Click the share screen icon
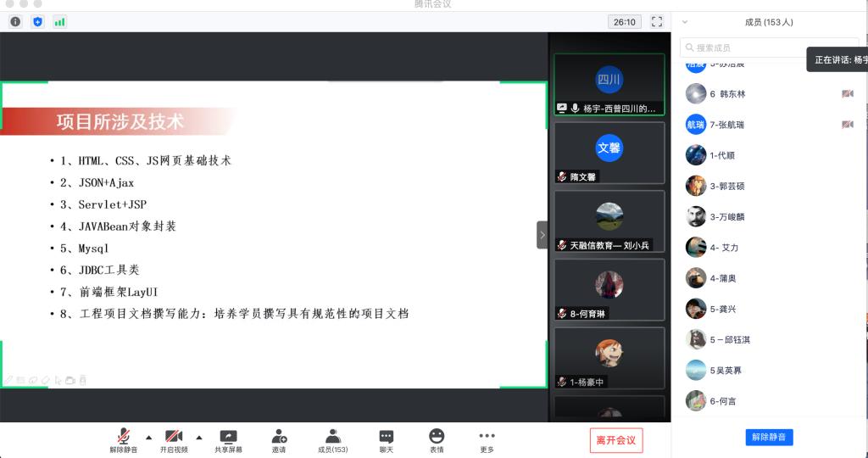Viewport: 868px width, 458px height. click(228, 436)
